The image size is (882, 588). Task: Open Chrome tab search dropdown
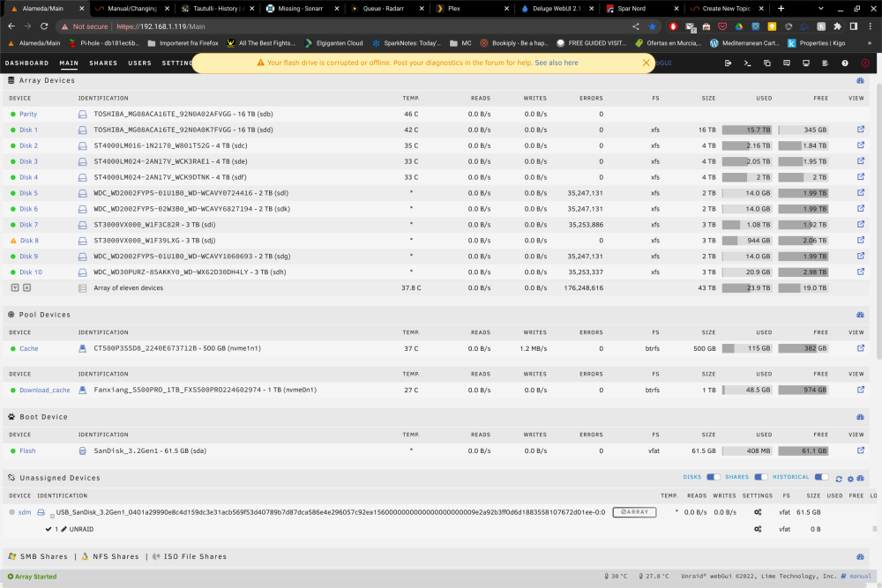click(x=820, y=9)
